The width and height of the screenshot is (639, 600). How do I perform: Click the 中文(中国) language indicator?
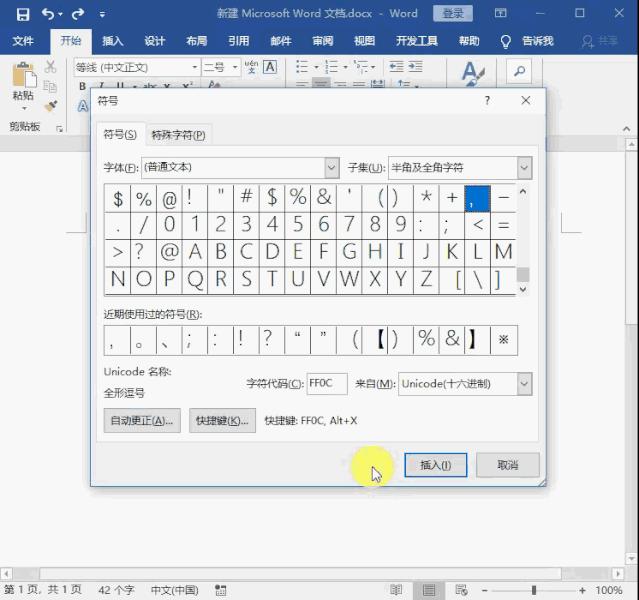[x=174, y=590]
